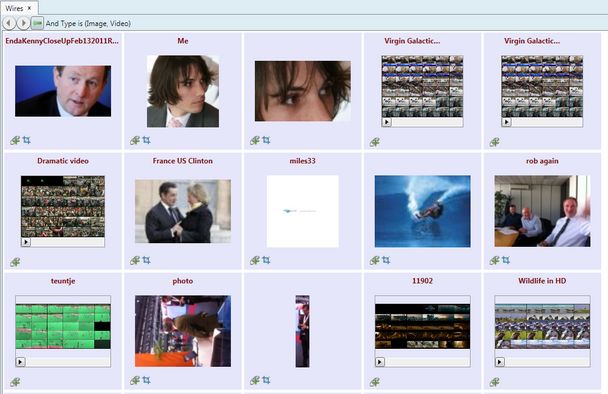
Task: Click the 'rob again' title
Action: tap(542, 161)
